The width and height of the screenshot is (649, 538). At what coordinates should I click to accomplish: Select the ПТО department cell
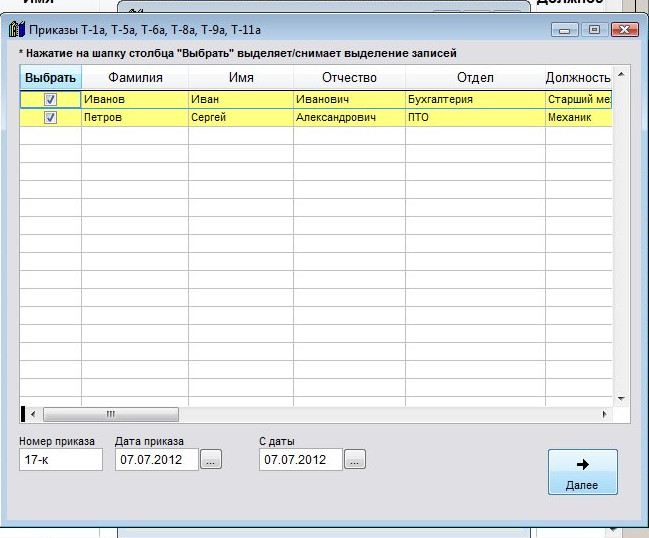475,118
